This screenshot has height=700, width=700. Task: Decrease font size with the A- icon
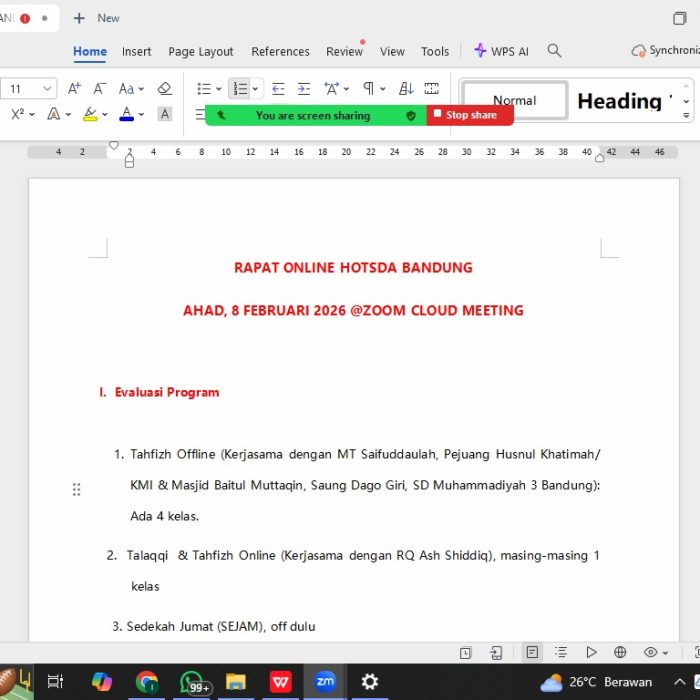100,88
